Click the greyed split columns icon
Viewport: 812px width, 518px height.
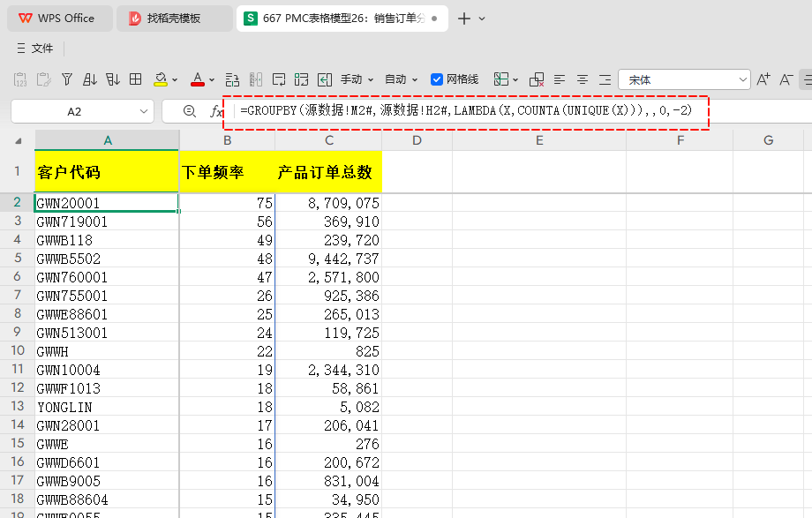[256, 79]
